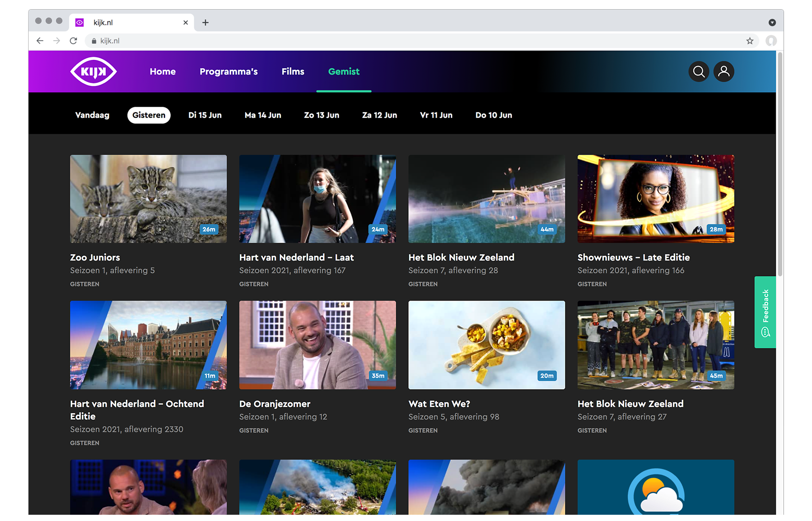Image resolution: width=812 pixels, height=521 pixels.
Task: Select the Vandaag day tab
Action: (x=92, y=115)
